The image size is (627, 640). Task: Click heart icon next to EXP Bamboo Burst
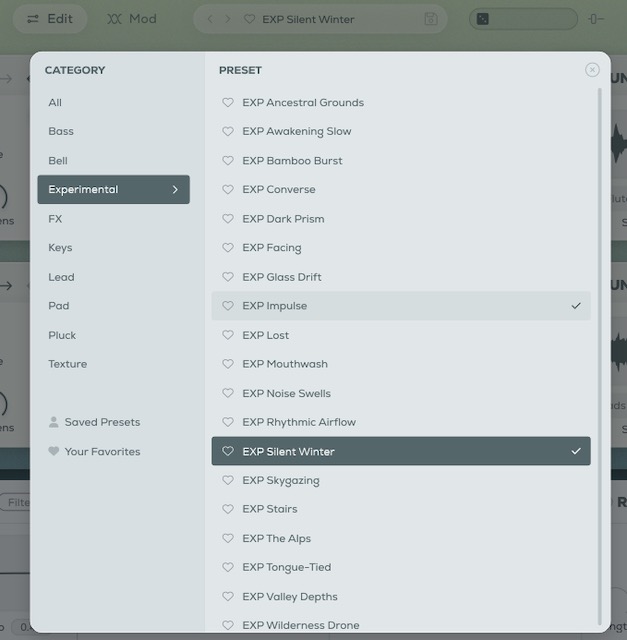228,161
